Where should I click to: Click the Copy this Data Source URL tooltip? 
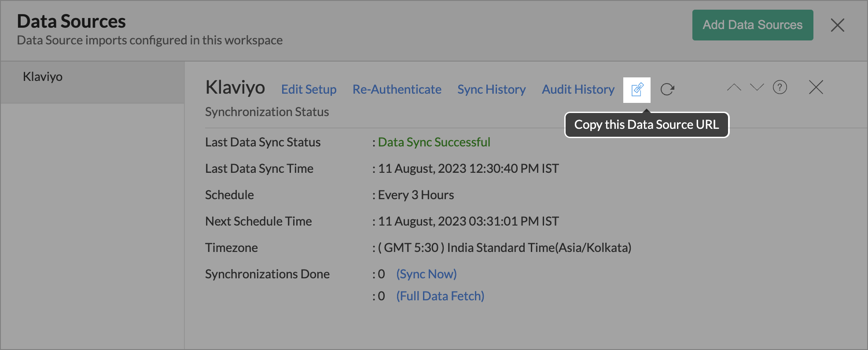(646, 125)
